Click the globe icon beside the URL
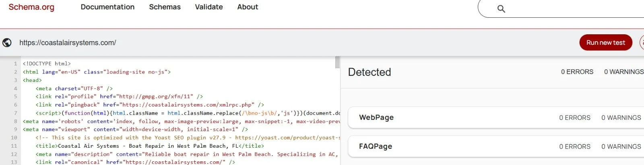The image size is (644, 165). pos(7,43)
